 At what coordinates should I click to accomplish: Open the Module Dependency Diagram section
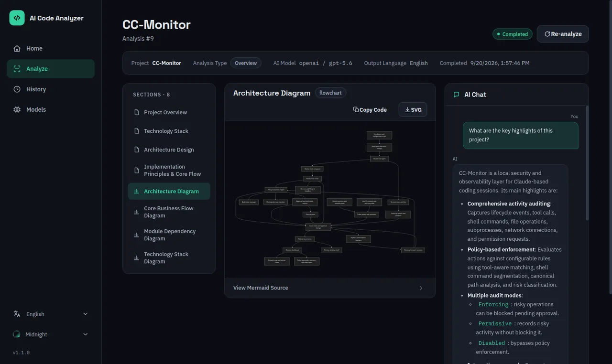coord(169,235)
